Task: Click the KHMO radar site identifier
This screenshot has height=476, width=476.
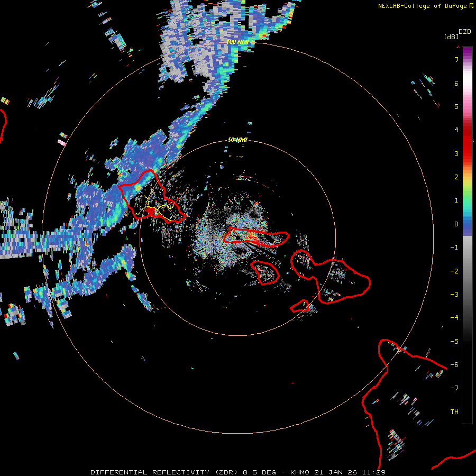Action: click(x=300, y=472)
